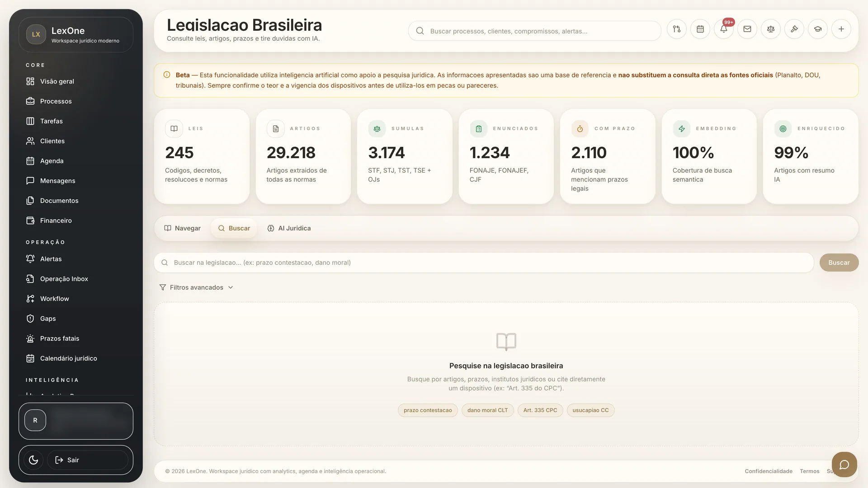The image size is (868, 488).
Task: Click the git pull-request icon in the header
Action: (x=677, y=29)
